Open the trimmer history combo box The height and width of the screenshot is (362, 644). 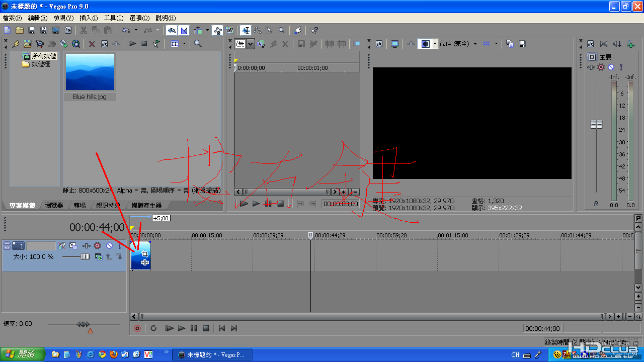tap(245, 44)
